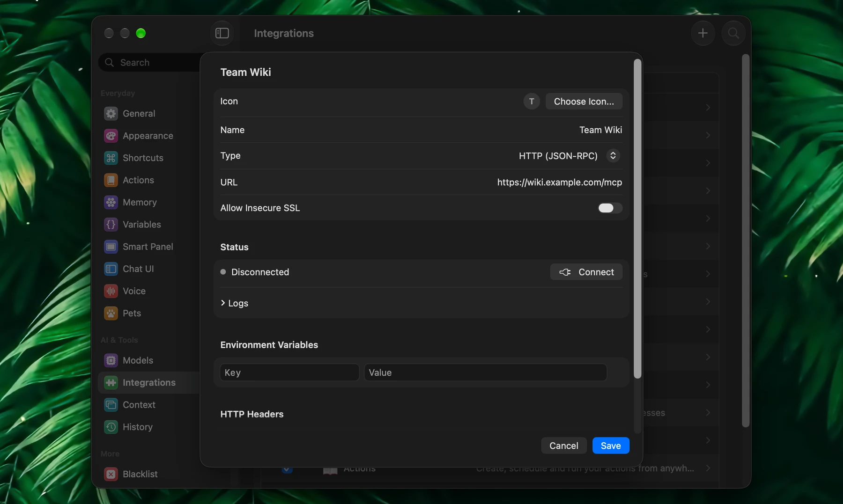Viewport: 843px width, 504px height.
Task: Click the environment variable Key field
Action: click(x=289, y=373)
